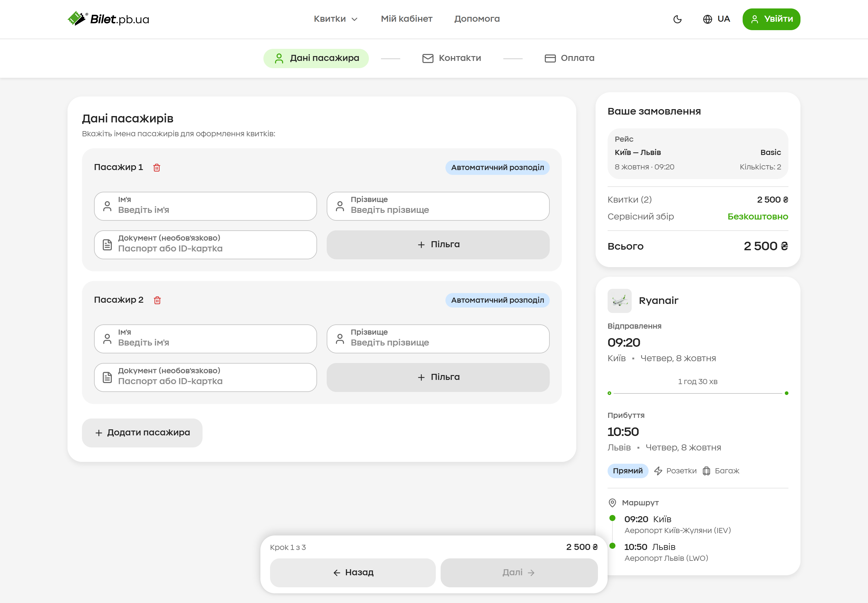The height and width of the screenshot is (603, 868).
Task: Focus the Прізвище field of Пасажир 1
Action: [x=438, y=206]
